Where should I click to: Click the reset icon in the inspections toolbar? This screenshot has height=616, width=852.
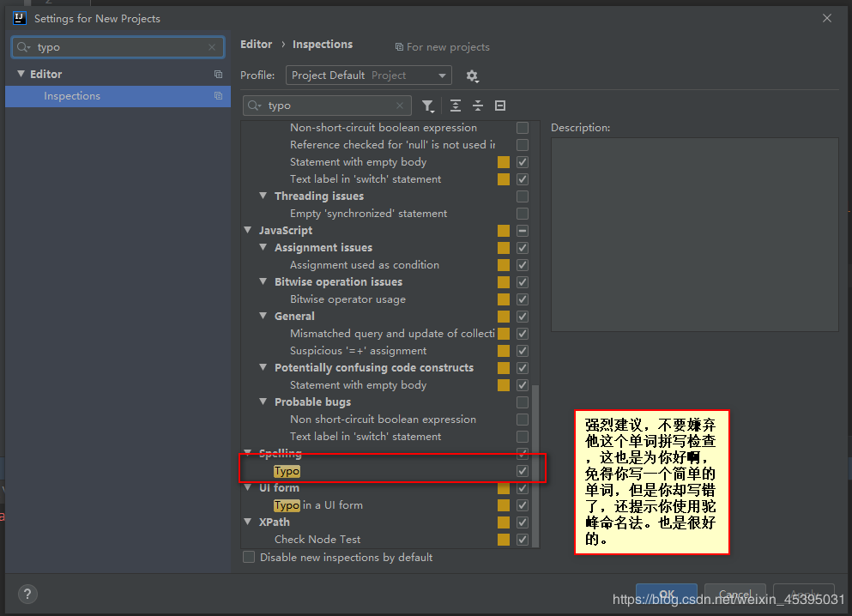coord(500,105)
